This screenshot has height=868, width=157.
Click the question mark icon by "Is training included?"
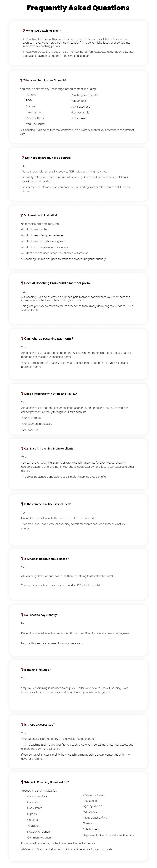tap(22, 669)
